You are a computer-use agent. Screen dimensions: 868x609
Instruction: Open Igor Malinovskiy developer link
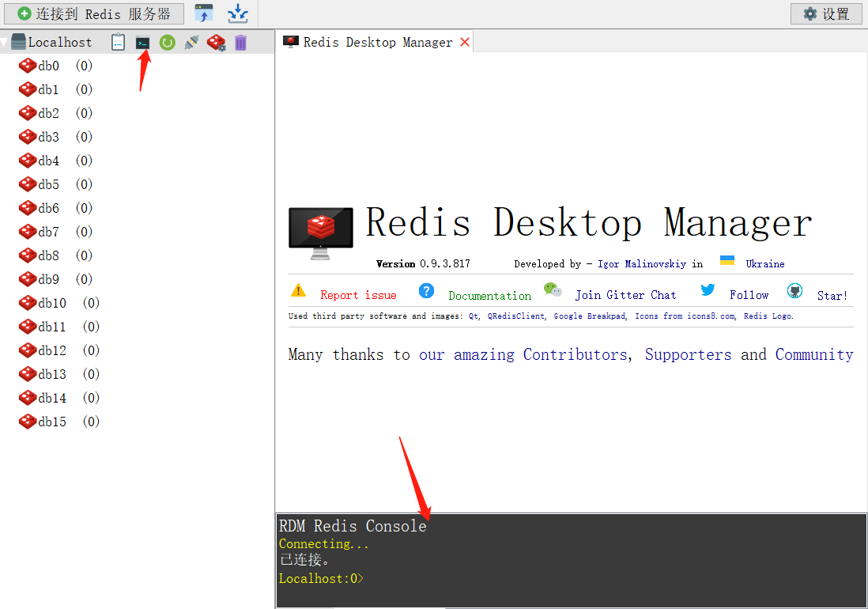pyautogui.click(x=642, y=264)
